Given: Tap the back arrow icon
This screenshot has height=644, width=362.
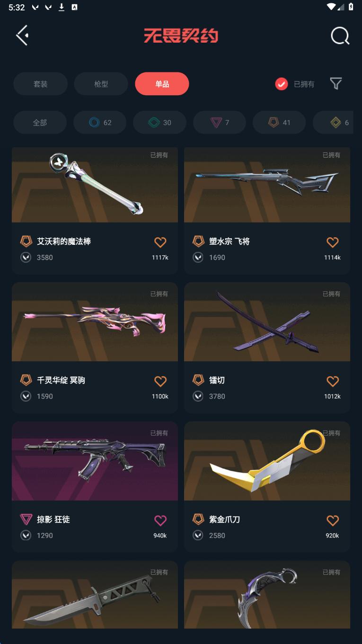Looking at the screenshot, I should click(22, 36).
